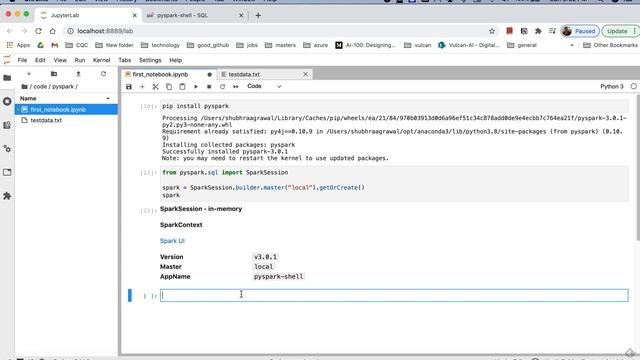Open the File Browser sidebar icon
This screenshot has height=360, width=640.
tap(7, 78)
